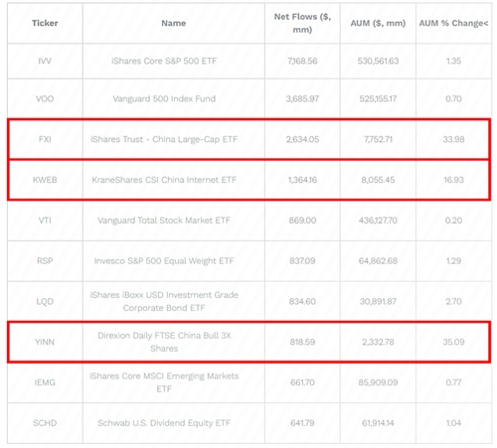
Task: Click iShares Core S&P 500 ETF name
Action: pos(164,61)
